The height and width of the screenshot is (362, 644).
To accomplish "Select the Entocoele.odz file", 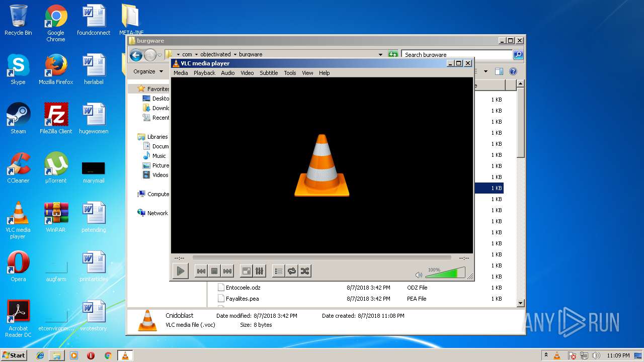I will point(239,288).
